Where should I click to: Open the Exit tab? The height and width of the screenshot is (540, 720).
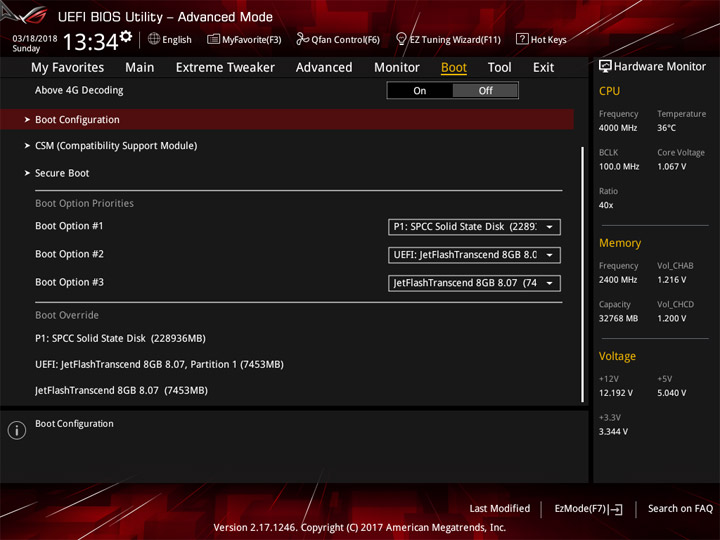tap(543, 68)
